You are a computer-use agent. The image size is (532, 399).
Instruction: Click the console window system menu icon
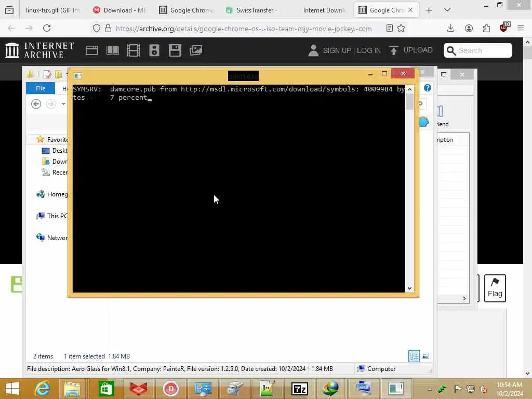click(x=78, y=76)
